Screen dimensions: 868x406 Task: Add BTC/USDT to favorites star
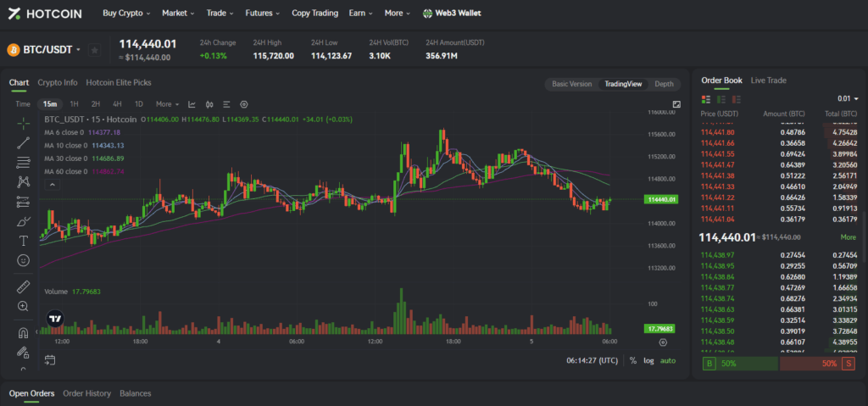[95, 50]
